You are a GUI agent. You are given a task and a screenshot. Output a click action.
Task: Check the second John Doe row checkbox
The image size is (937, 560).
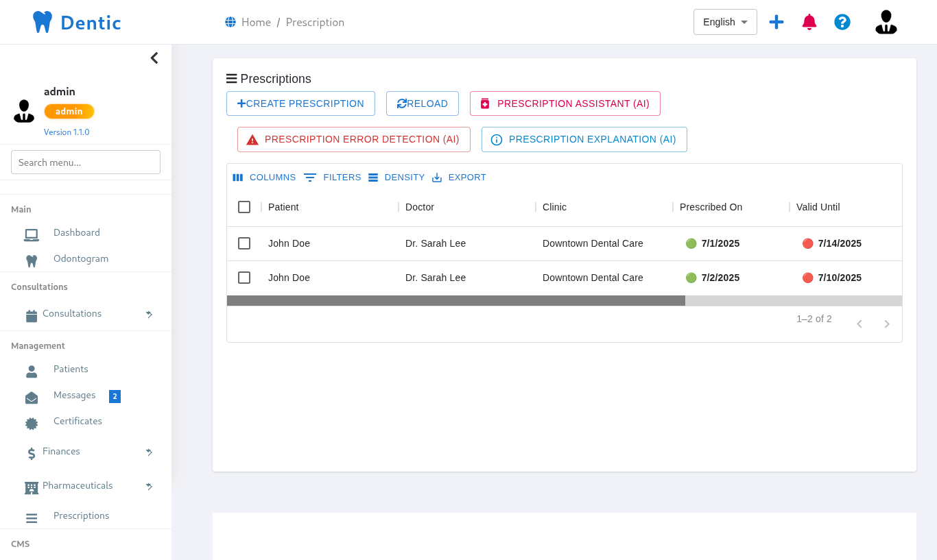(244, 278)
